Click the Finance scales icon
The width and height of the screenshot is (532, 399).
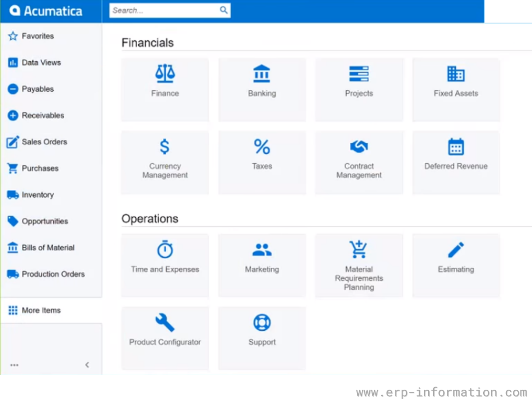click(x=165, y=74)
